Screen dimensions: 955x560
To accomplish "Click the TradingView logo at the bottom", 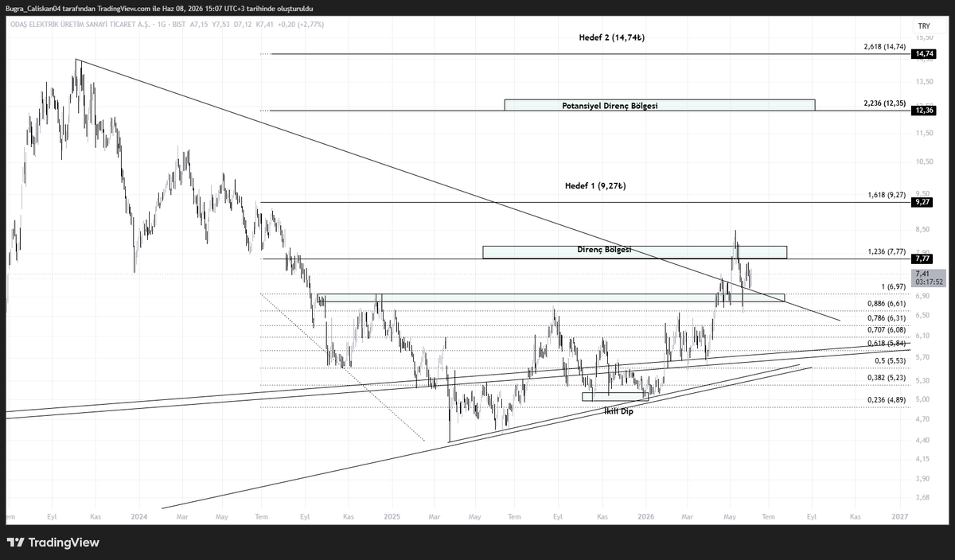I will click(x=53, y=542).
